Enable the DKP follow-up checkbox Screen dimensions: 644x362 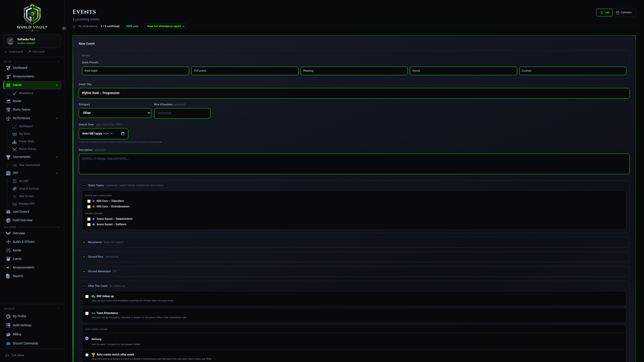87,296
